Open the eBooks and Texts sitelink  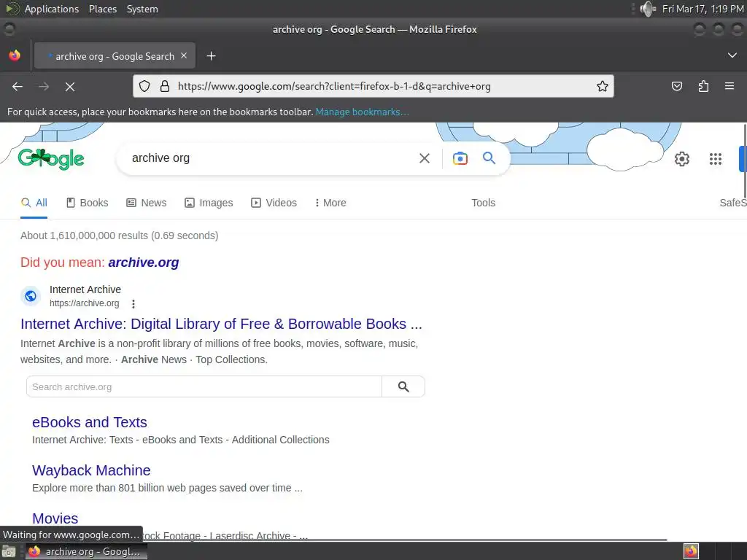[x=90, y=422]
